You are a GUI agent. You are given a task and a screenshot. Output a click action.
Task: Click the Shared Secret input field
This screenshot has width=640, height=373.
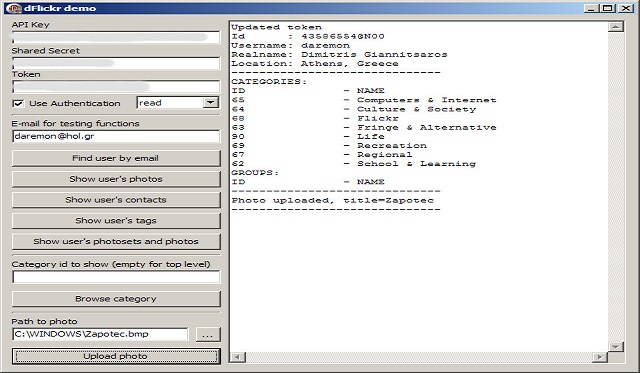(x=116, y=63)
